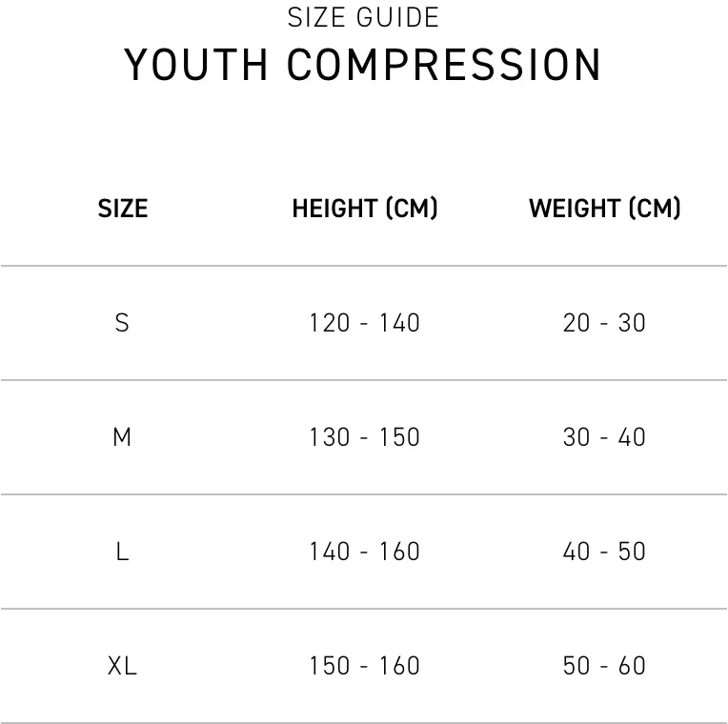Viewport: 728px width, 724px height.
Task: Click the 150 - 160 height value
Action: point(364,666)
